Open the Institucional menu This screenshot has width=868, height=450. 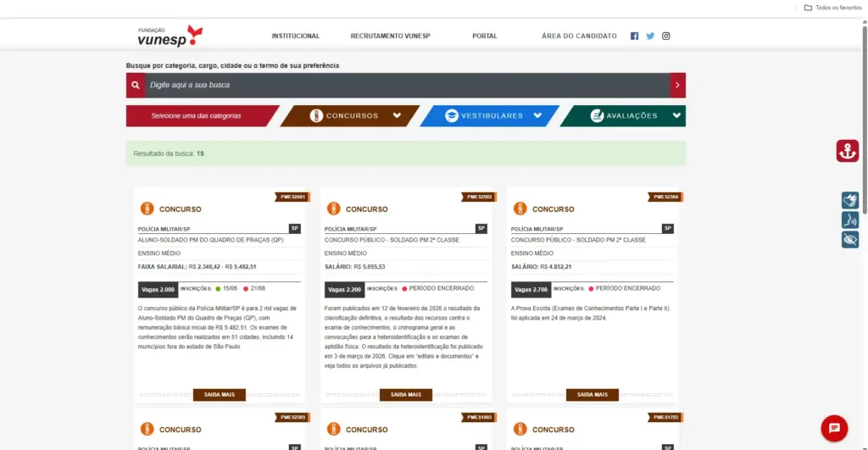coord(296,36)
